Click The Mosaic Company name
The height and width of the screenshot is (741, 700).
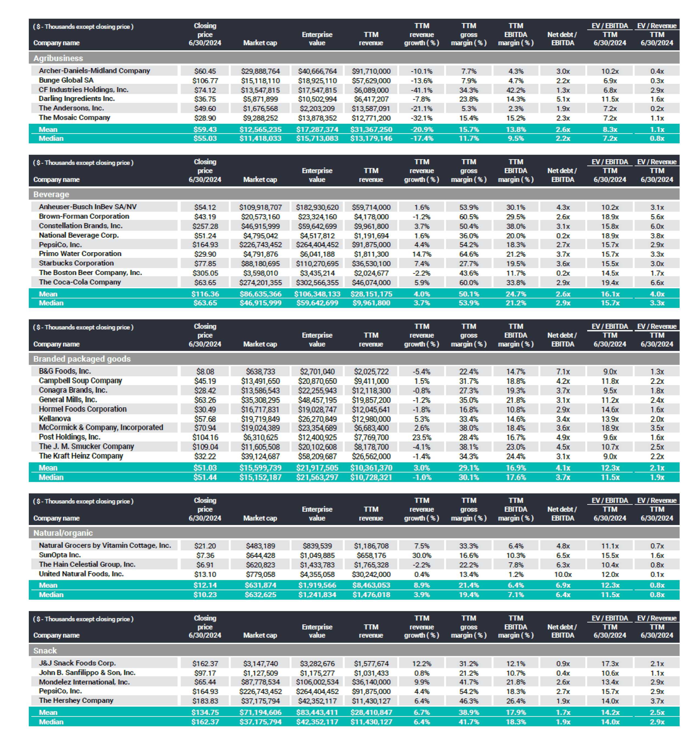(x=74, y=117)
